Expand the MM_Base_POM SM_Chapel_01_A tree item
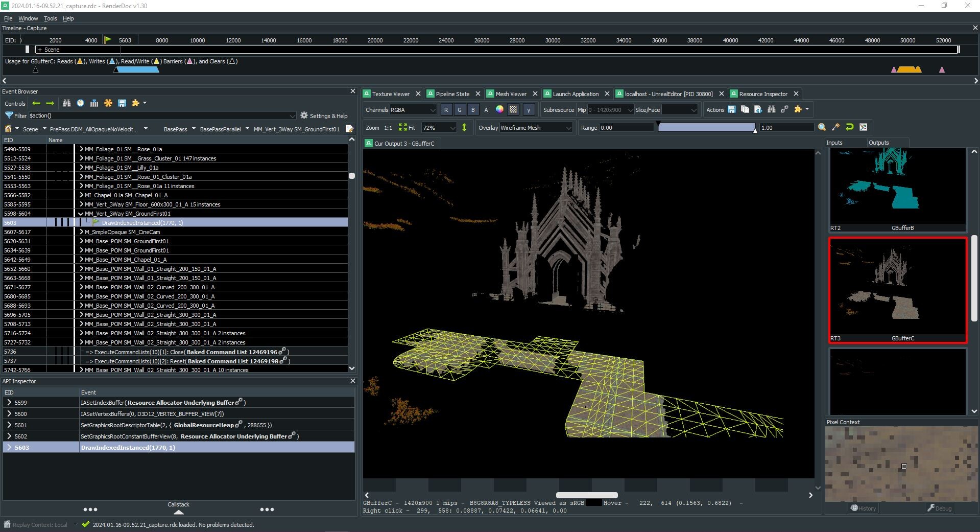This screenshot has height=532, width=980. pyautogui.click(x=81, y=259)
